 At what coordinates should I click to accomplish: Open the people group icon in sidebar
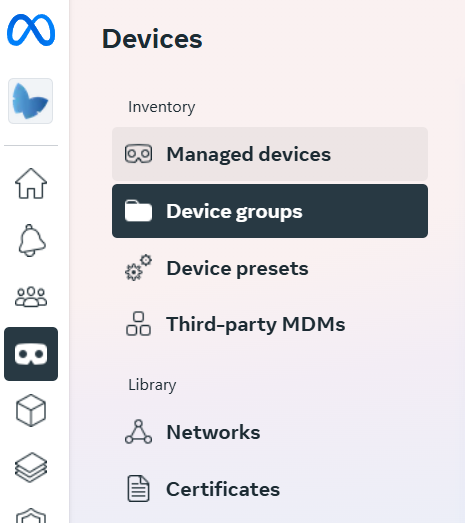pos(31,297)
